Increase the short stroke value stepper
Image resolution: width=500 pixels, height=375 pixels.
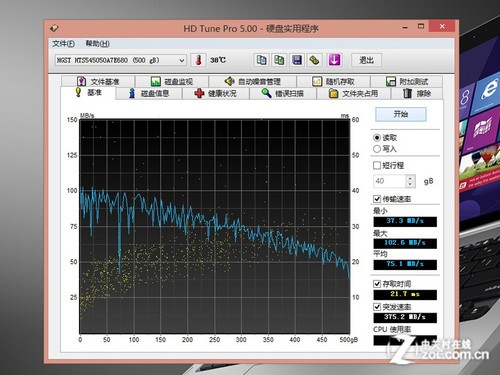pos(410,178)
